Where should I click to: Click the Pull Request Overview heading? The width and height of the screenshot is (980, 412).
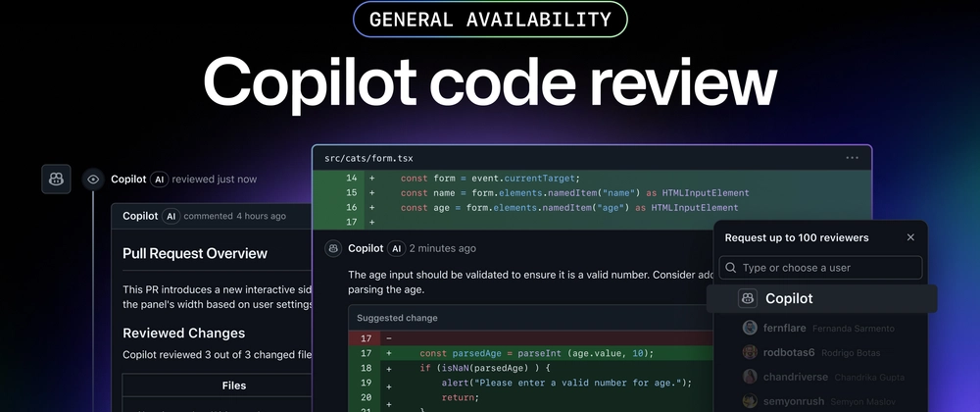point(195,253)
